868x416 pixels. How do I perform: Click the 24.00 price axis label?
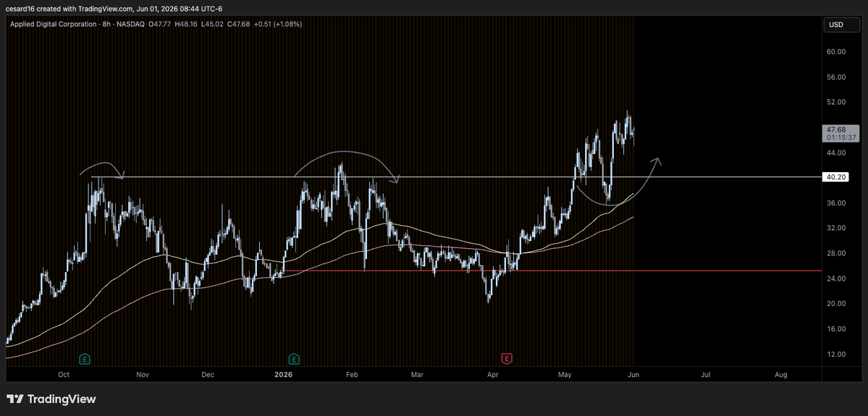tap(836, 279)
